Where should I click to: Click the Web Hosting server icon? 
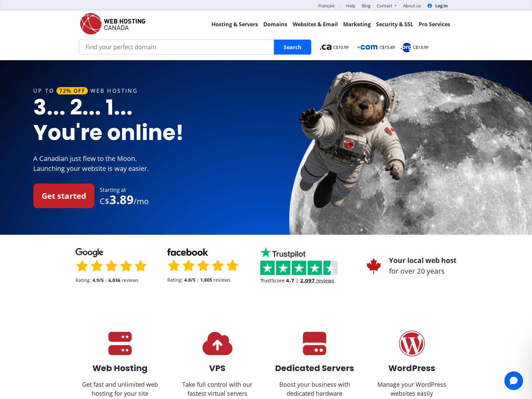(120, 343)
